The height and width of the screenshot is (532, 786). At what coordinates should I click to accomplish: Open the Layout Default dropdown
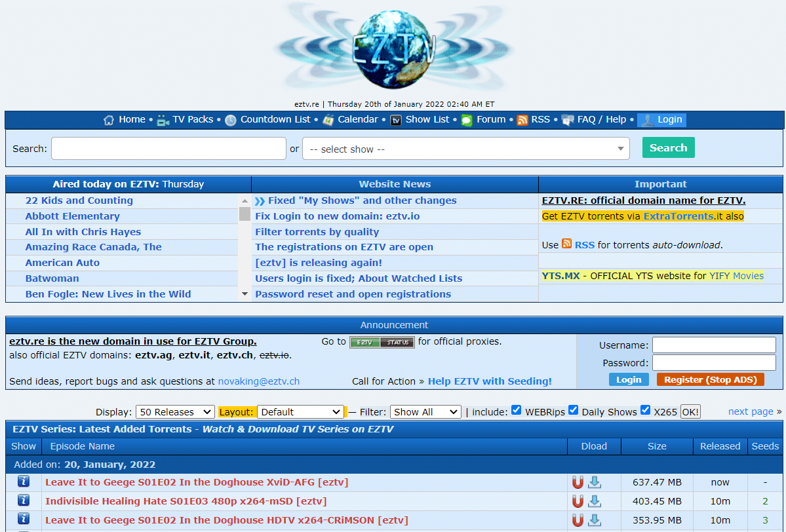[x=300, y=411]
